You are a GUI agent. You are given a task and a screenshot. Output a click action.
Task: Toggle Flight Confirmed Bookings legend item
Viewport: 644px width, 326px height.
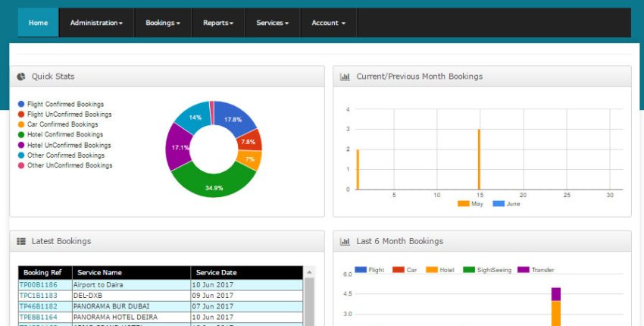tap(64, 104)
